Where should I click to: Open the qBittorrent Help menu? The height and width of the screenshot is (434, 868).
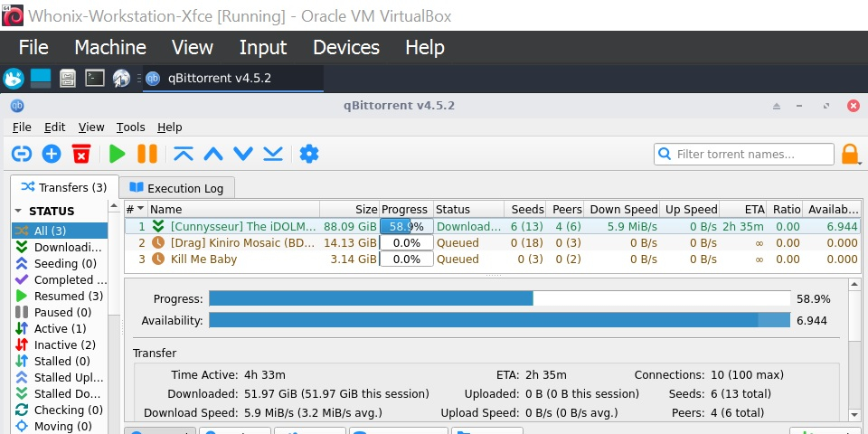tap(169, 127)
